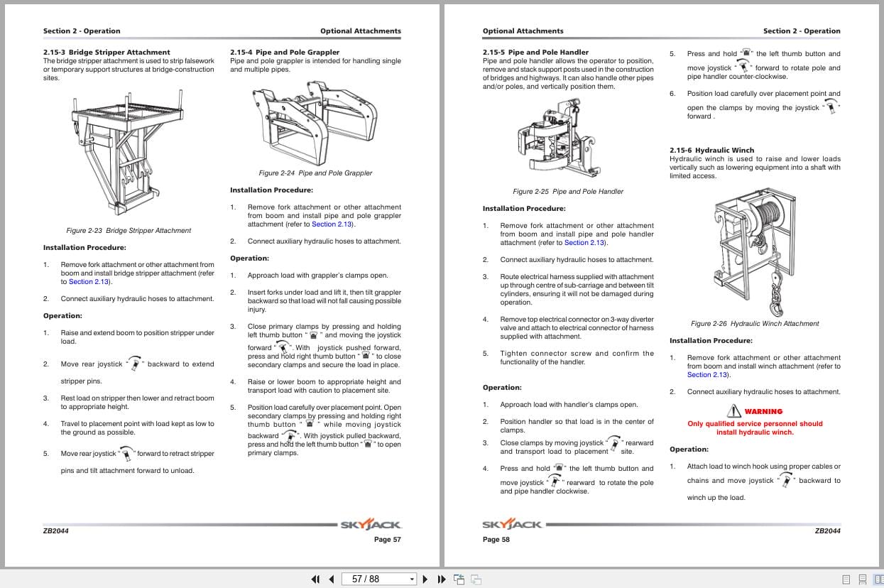Screen dimensions: 884x588
Task: Click the copy pages icon on the bottom toolbar
Action: [474, 579]
